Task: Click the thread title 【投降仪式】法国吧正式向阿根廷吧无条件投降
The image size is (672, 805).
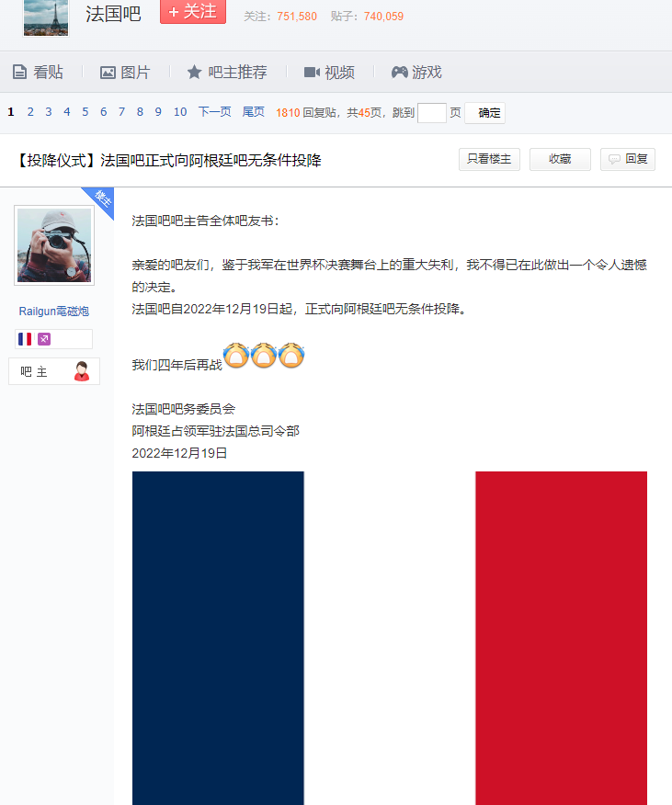Action: [168, 160]
